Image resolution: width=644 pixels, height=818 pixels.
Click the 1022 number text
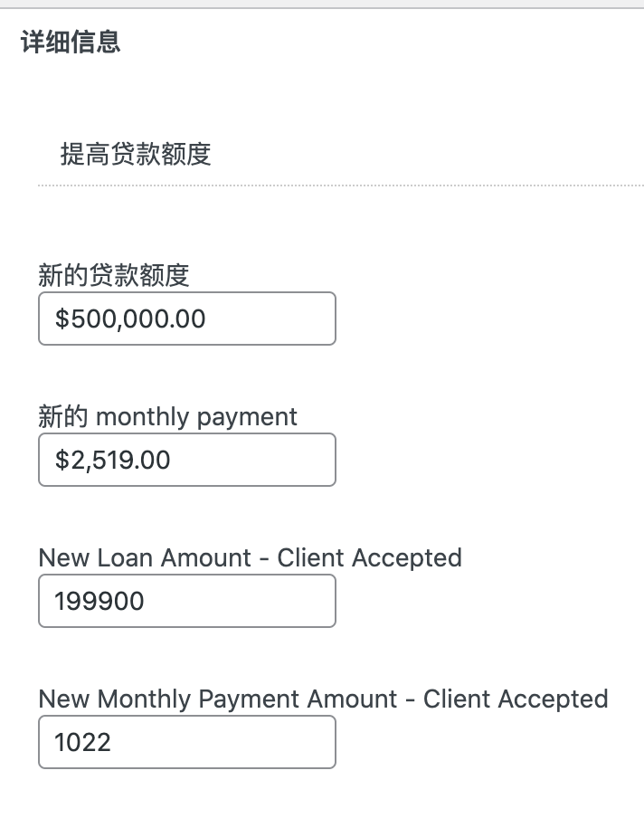(x=82, y=742)
